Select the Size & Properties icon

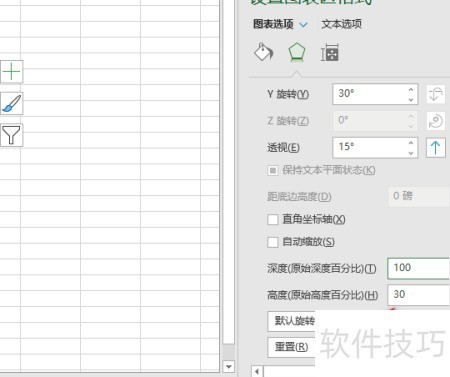pos(330,53)
